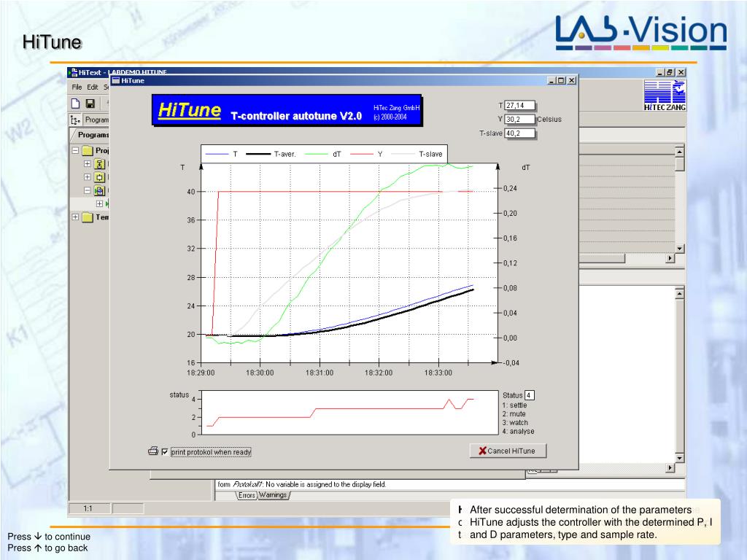
Task: Click upper-right panel horizontal scroll right arrow
Action: point(670,258)
